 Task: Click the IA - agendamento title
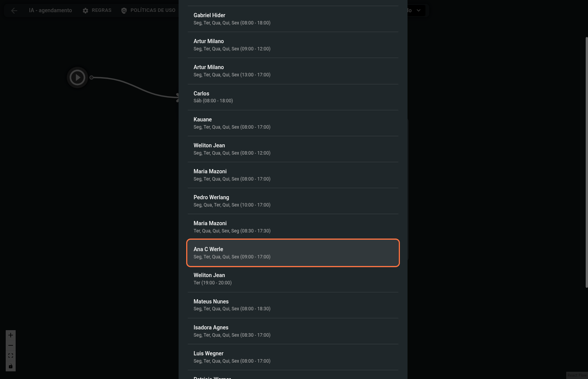coord(50,10)
